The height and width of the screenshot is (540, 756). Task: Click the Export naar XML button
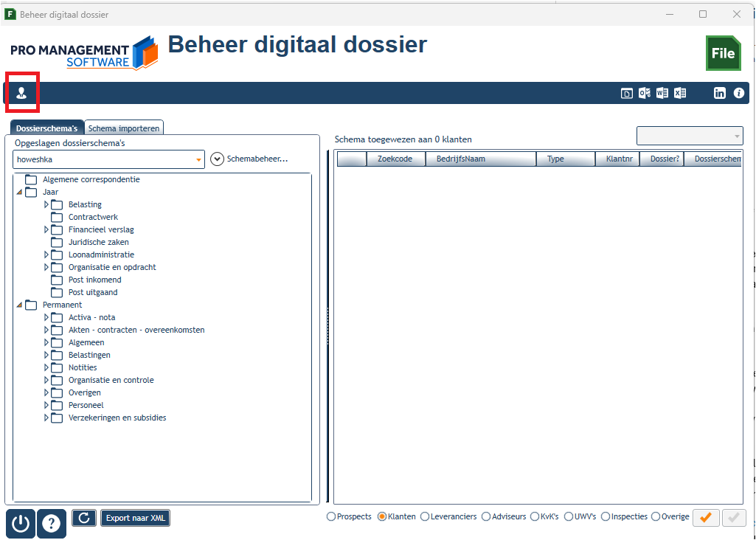136,518
